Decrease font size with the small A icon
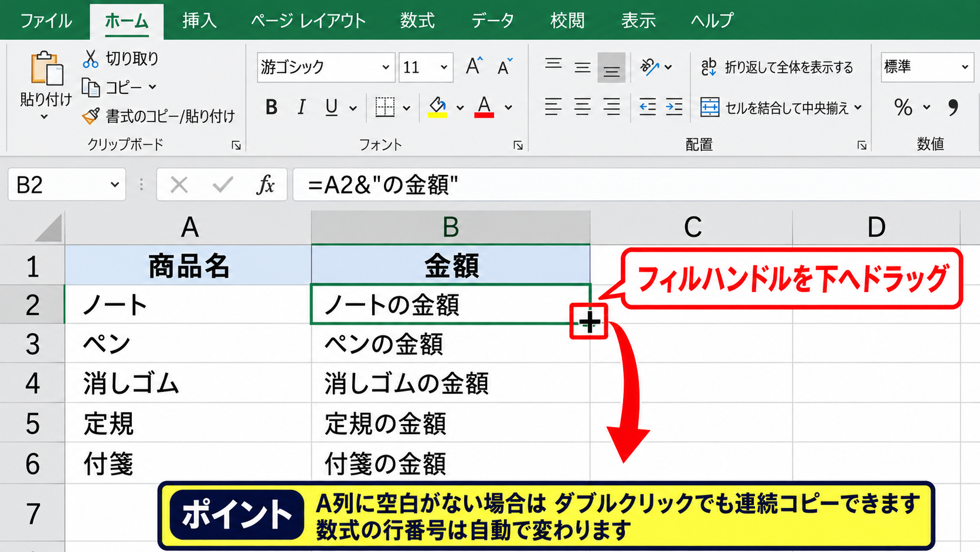Viewport: 980px width, 552px height. click(505, 67)
